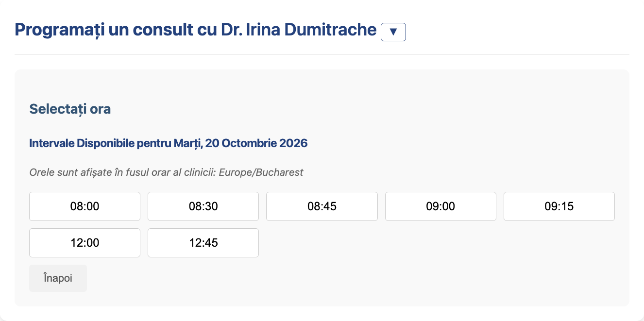Select the 09:15 appointment time
This screenshot has width=644, height=321.
click(x=559, y=206)
